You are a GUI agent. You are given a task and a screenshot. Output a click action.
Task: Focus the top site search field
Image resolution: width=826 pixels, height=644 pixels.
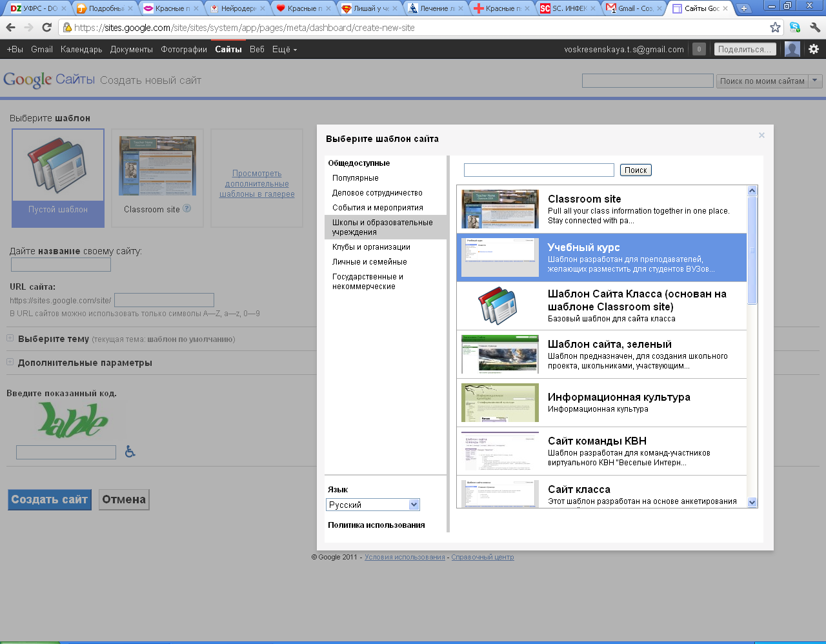click(x=647, y=81)
